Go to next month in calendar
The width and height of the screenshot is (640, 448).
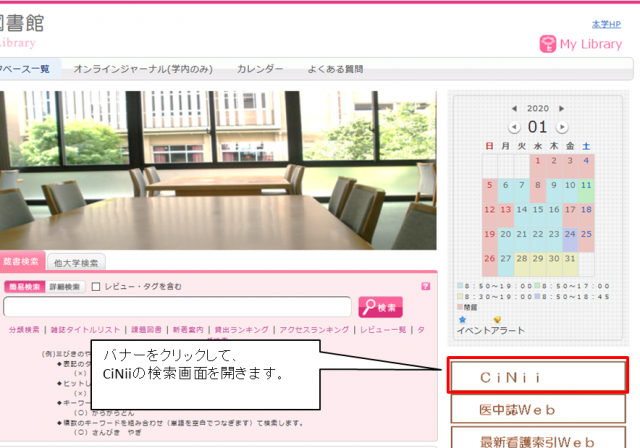tap(562, 127)
